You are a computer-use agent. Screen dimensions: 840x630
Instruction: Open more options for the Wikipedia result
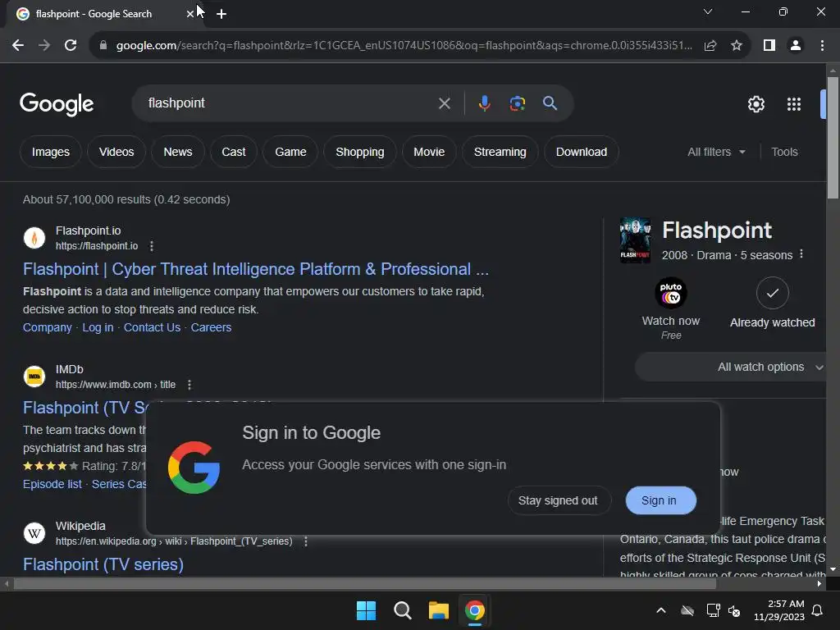coord(305,541)
